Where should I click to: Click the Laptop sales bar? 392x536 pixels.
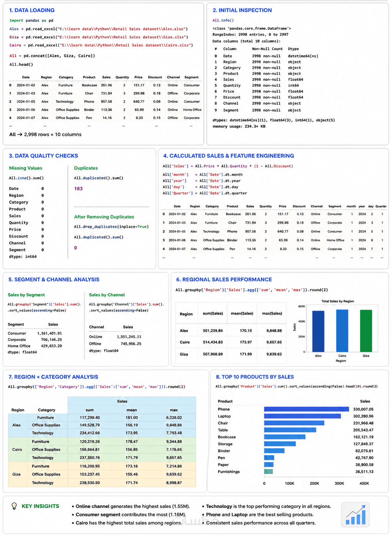(x=302, y=416)
